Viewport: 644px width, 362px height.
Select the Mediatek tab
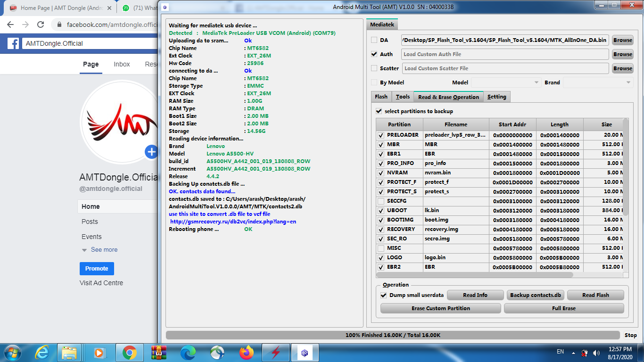click(382, 25)
